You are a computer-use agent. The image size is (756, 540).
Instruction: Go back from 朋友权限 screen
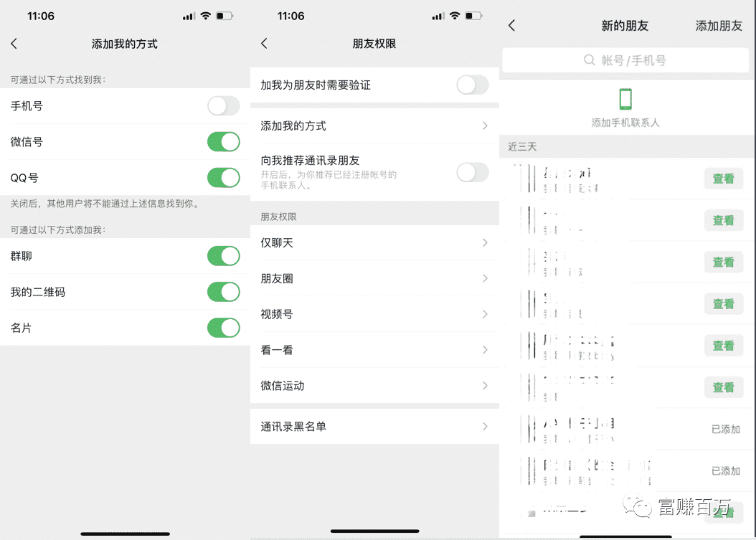264,44
